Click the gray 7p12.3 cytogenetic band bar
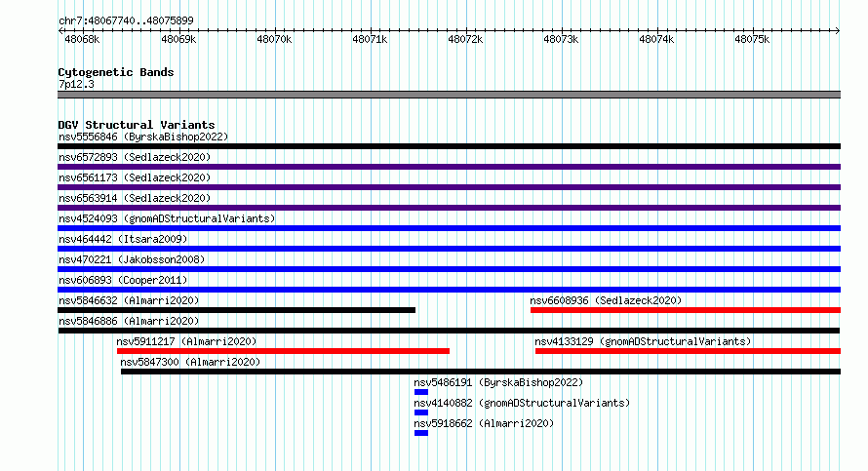This screenshot has height=471, width=868. coord(449,95)
